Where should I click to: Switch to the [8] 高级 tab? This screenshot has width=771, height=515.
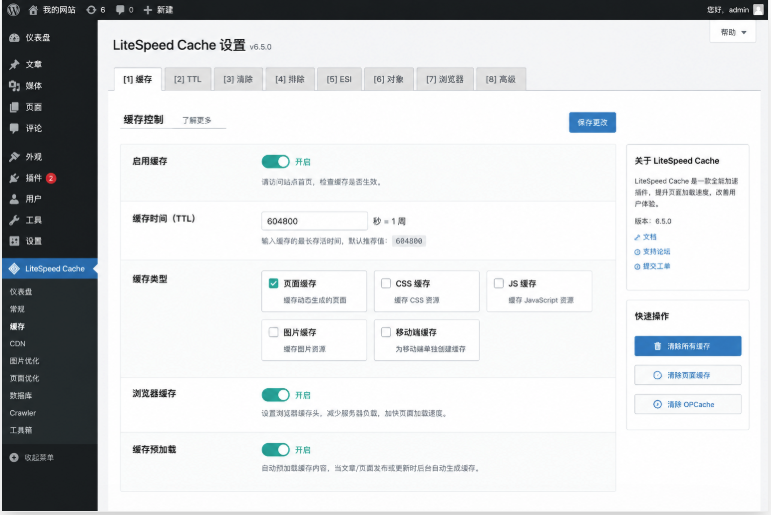coord(501,79)
